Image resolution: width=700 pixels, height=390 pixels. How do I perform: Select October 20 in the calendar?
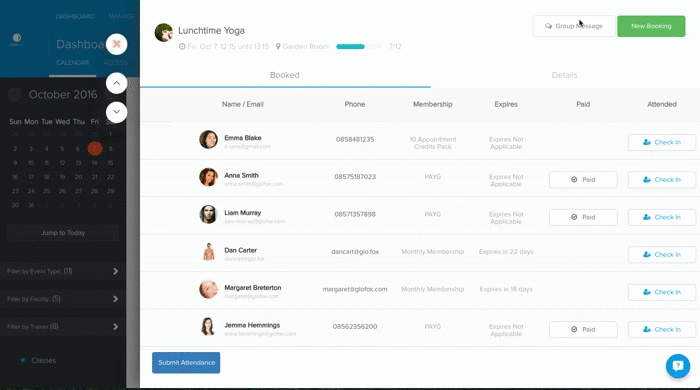click(x=78, y=177)
